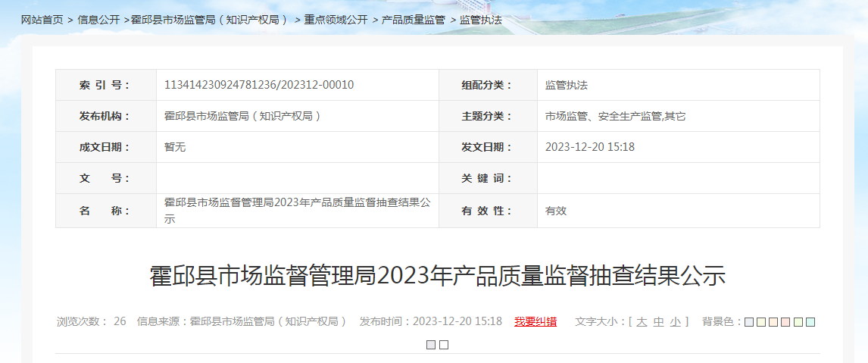Click the red 我要纠错 link
Screen dimensions: 868x363
click(535, 321)
